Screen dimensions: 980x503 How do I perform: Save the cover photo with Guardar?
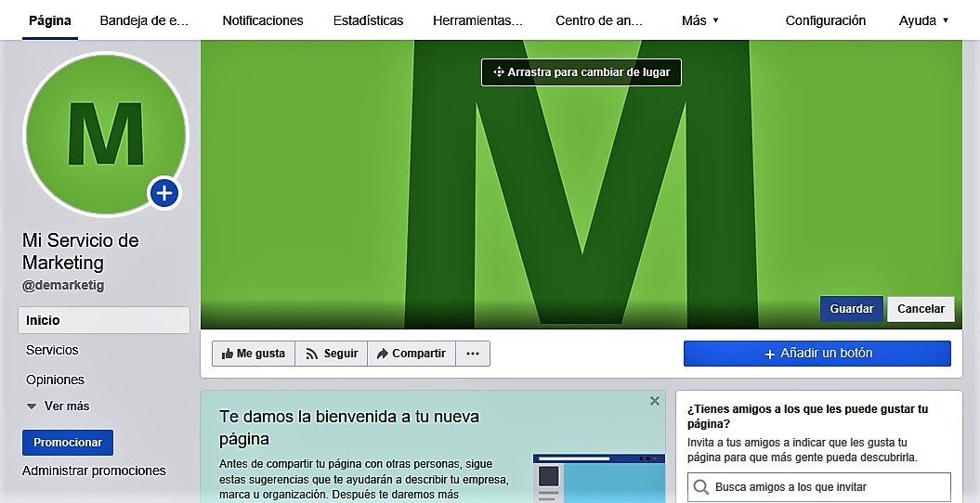tap(851, 309)
